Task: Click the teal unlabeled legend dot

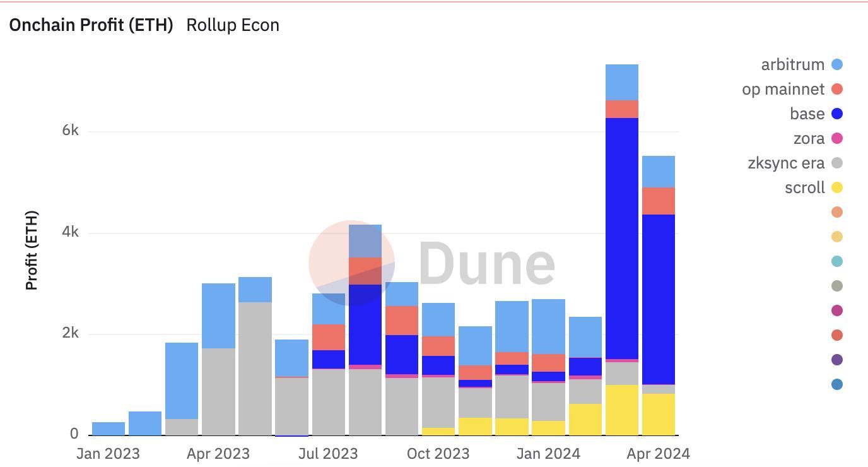Action: (x=836, y=260)
